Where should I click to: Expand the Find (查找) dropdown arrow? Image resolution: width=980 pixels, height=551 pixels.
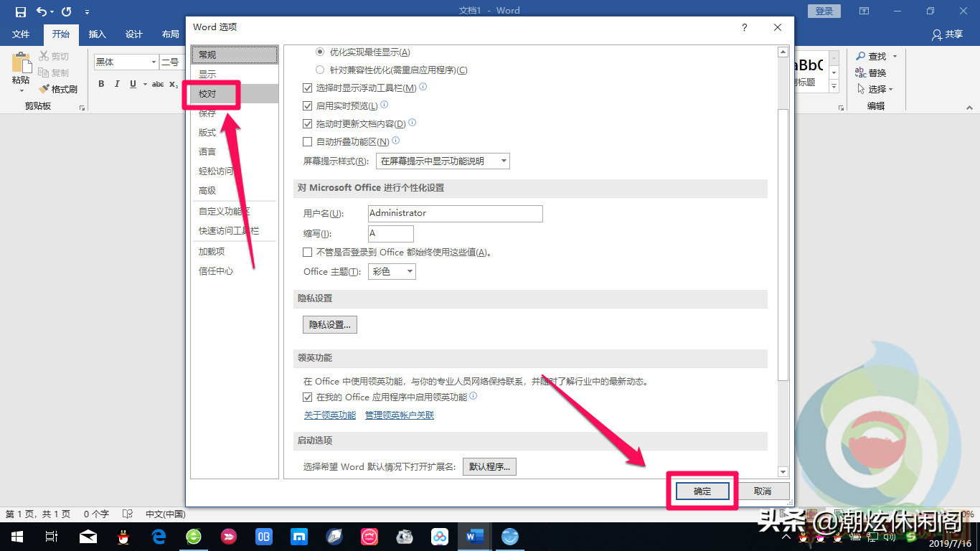(x=895, y=56)
